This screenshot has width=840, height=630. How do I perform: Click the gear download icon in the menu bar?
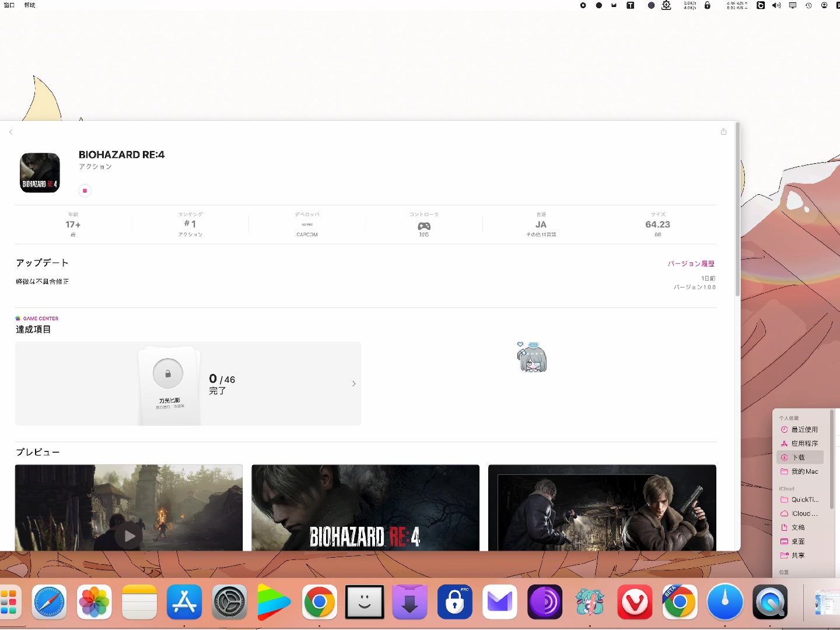(666, 5)
